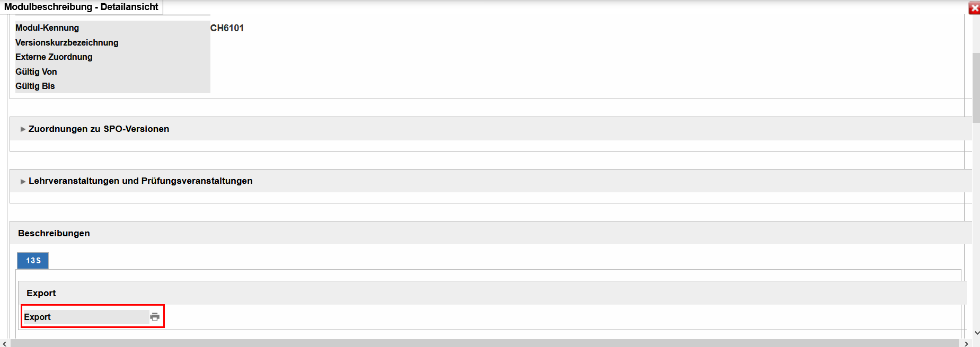The image size is (980, 347).
Task: Close the Modulbeschreibung detail view
Action: point(974,8)
